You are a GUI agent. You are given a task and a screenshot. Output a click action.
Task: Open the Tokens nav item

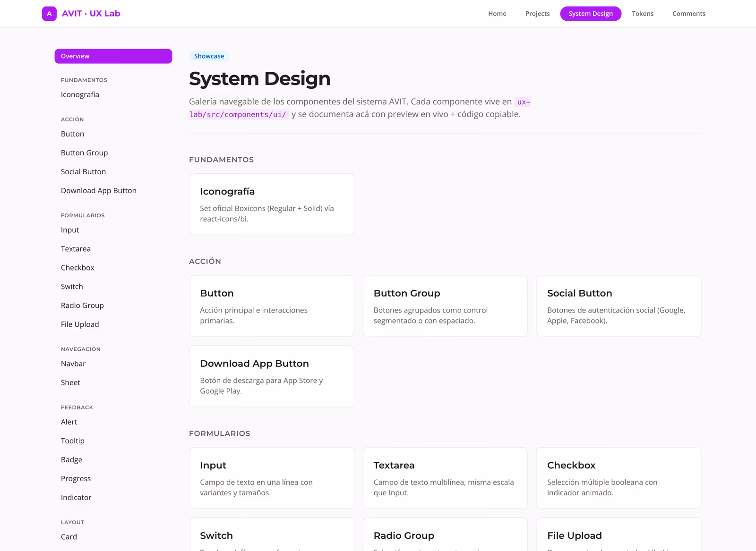[643, 14]
